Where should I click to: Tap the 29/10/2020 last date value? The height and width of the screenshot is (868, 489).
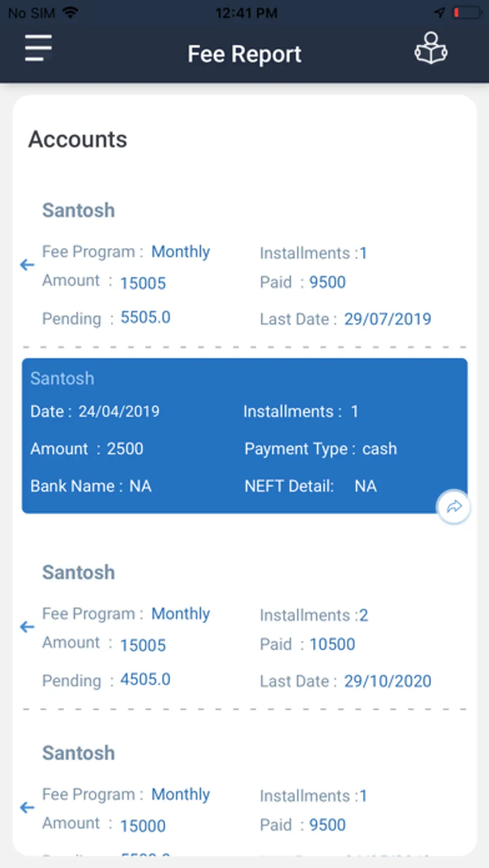pos(387,681)
